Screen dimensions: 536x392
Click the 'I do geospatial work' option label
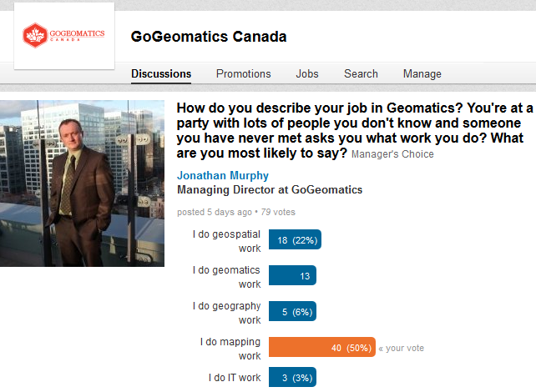pos(226,240)
